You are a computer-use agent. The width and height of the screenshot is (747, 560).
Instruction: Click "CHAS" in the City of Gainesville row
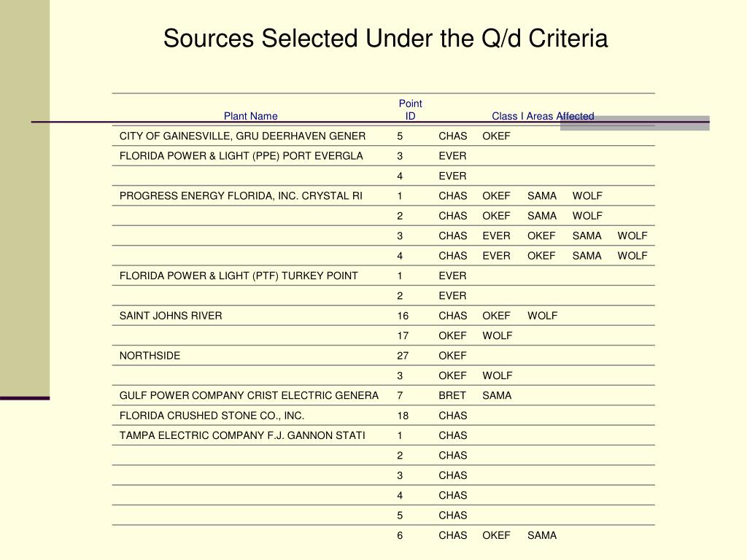pyautogui.click(x=452, y=136)
